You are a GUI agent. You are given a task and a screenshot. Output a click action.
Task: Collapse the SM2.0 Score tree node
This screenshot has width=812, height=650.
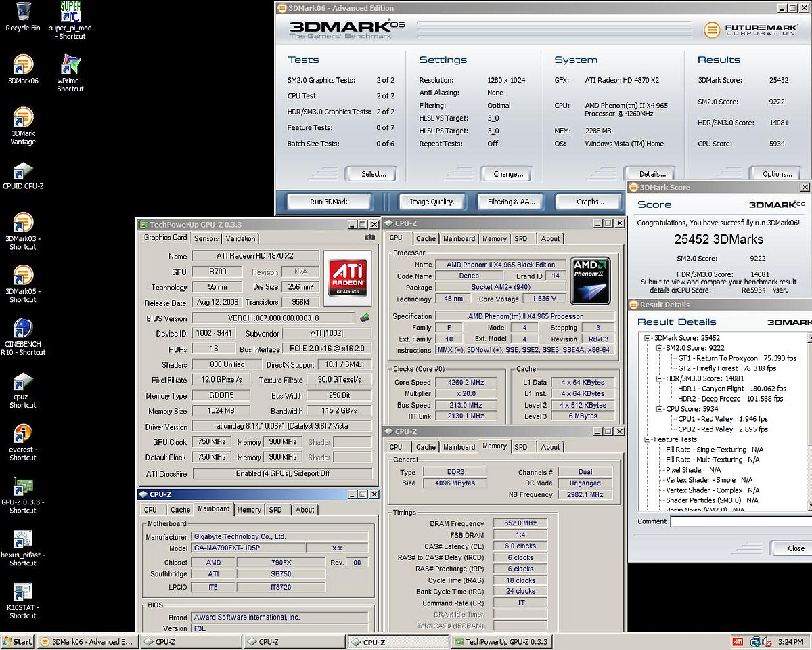point(660,348)
